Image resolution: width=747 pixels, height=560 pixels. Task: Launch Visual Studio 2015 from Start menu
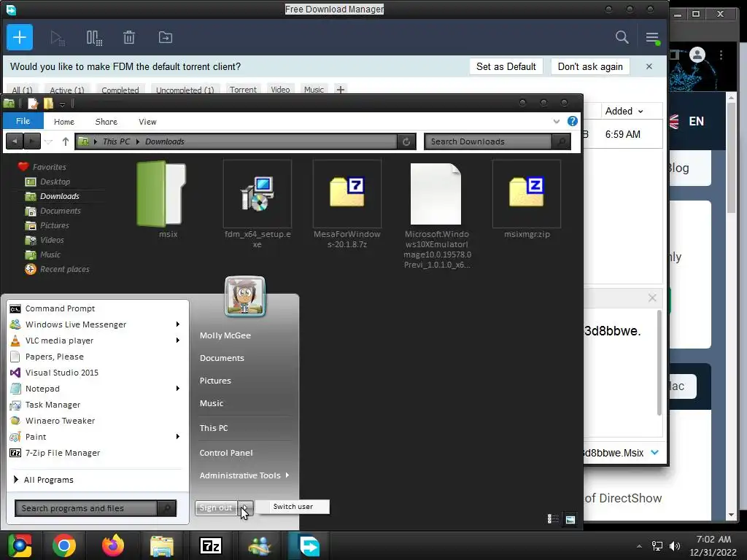[62, 373]
